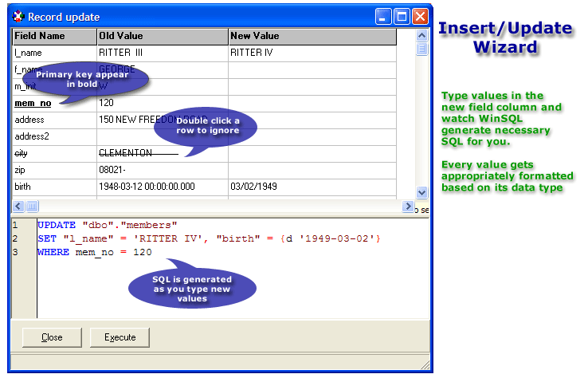Screen dimensions: 588x378
Task: Click the New Value column header
Action: click(x=312, y=36)
